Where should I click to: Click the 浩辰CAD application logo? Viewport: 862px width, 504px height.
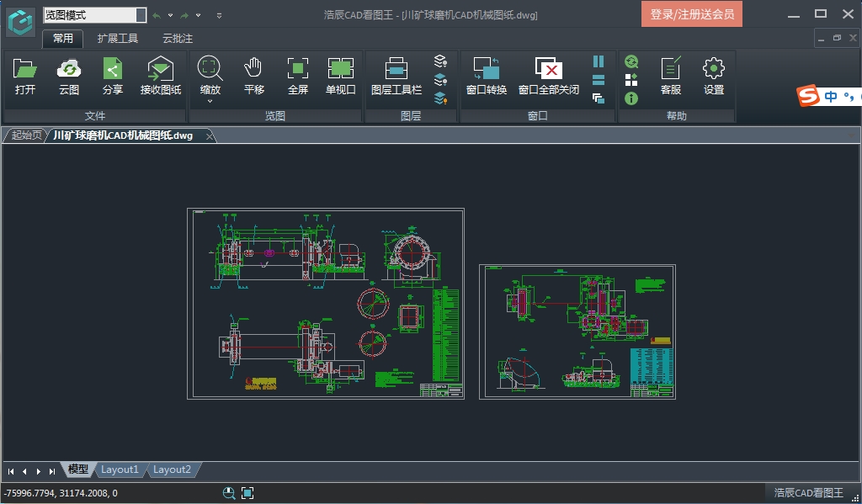point(21,22)
